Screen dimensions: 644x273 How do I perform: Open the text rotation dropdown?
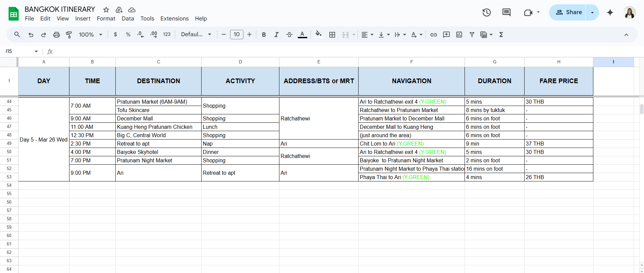click(x=417, y=35)
